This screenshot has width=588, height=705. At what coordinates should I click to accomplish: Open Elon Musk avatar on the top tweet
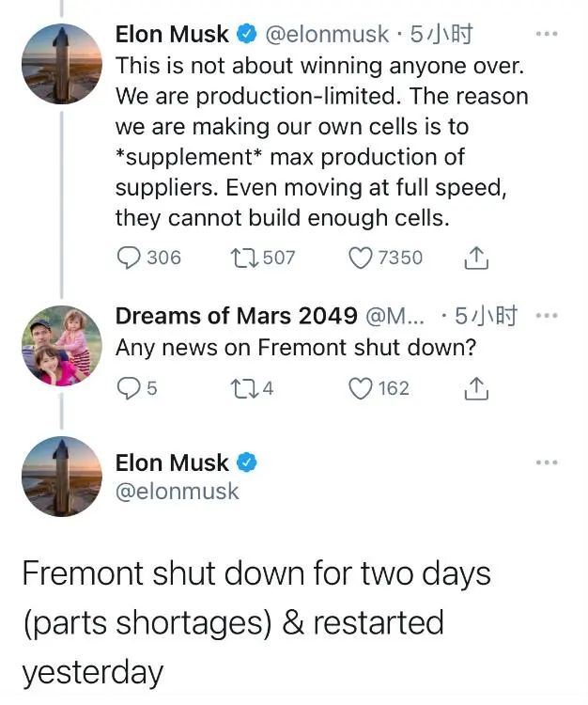pyautogui.click(x=62, y=64)
